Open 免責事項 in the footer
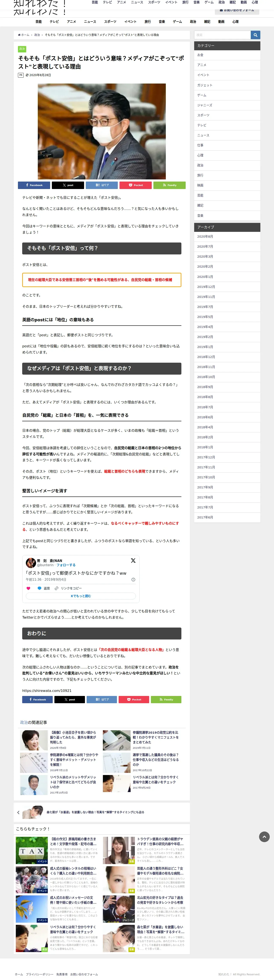Image resolution: width=274 pixels, height=980 pixels. coord(62,974)
